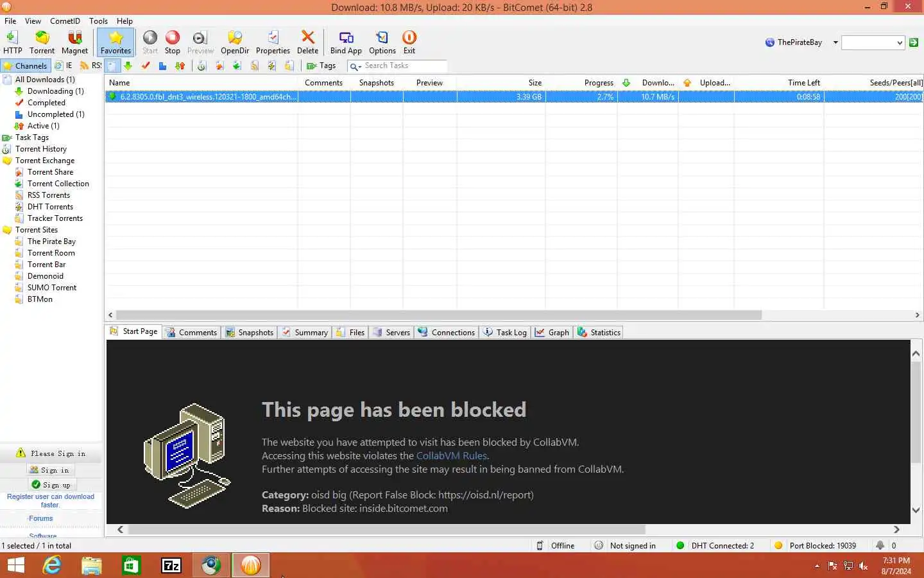Screen dimensions: 924x578
Task: Click in the Search Tasks input field
Action: click(x=404, y=66)
